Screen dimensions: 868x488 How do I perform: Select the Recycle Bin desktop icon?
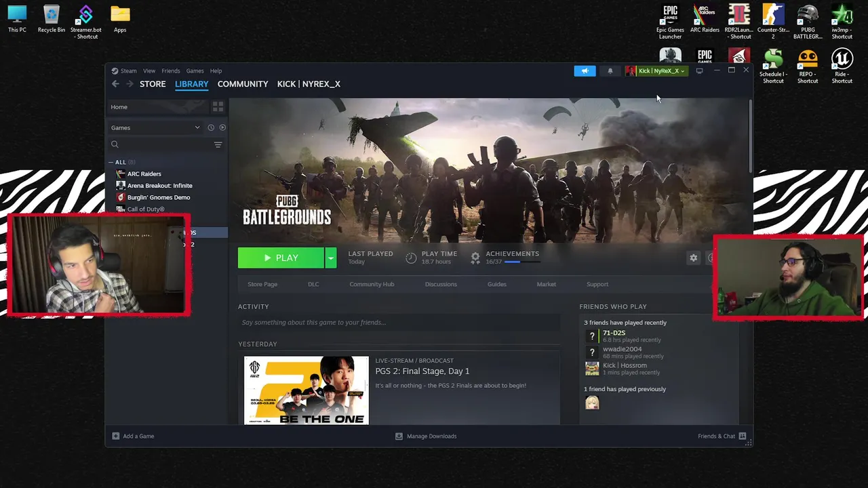pyautogui.click(x=52, y=19)
